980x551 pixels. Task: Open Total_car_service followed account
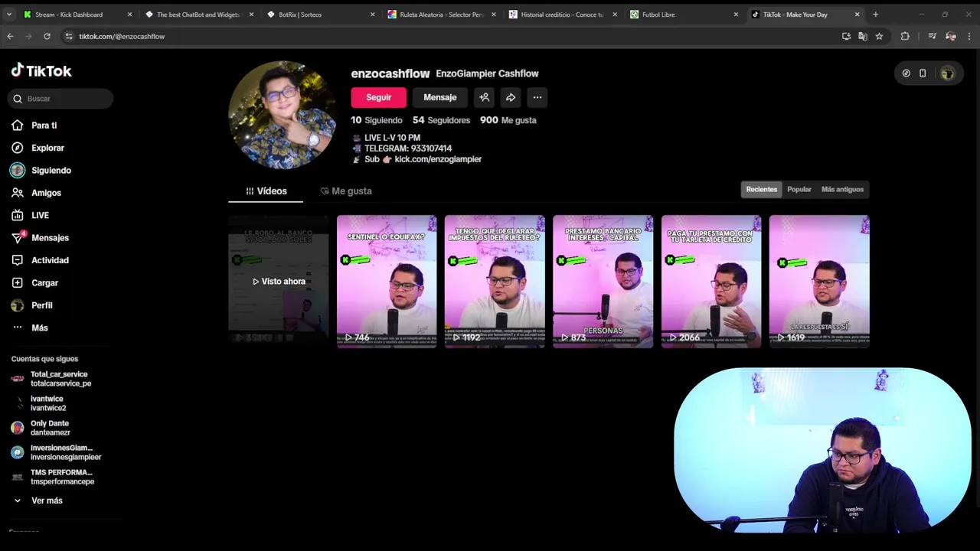coord(54,379)
